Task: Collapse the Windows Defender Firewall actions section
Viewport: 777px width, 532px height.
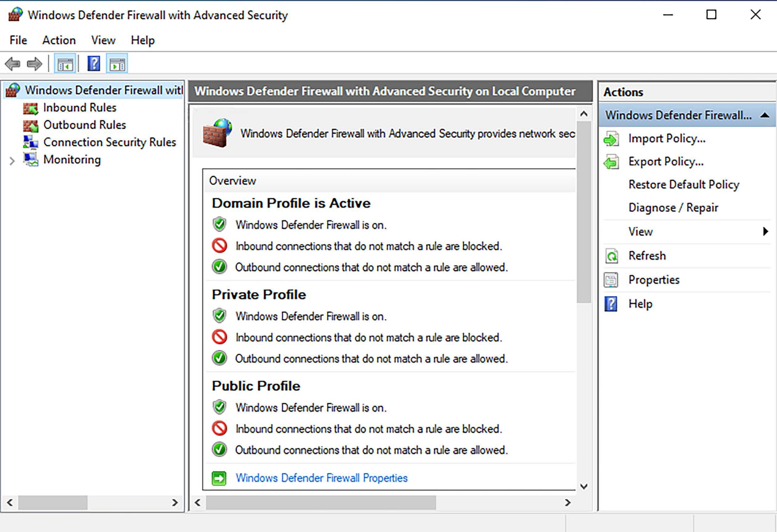Action: click(765, 115)
